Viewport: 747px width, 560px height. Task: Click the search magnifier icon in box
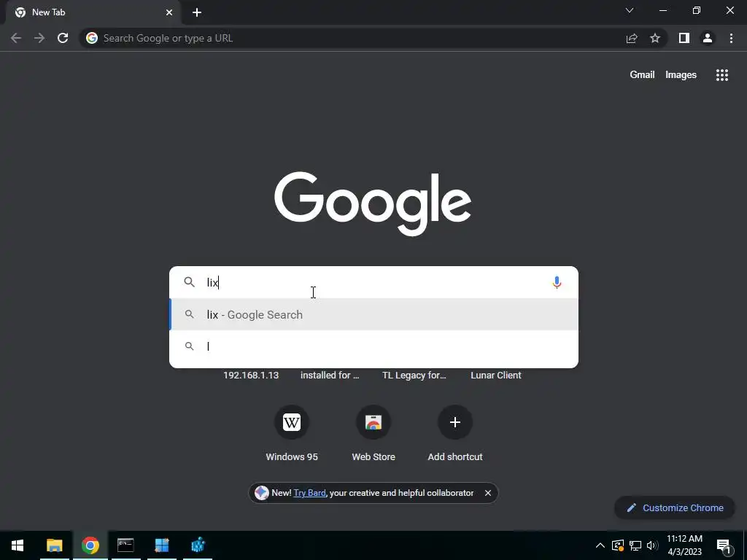(190, 282)
